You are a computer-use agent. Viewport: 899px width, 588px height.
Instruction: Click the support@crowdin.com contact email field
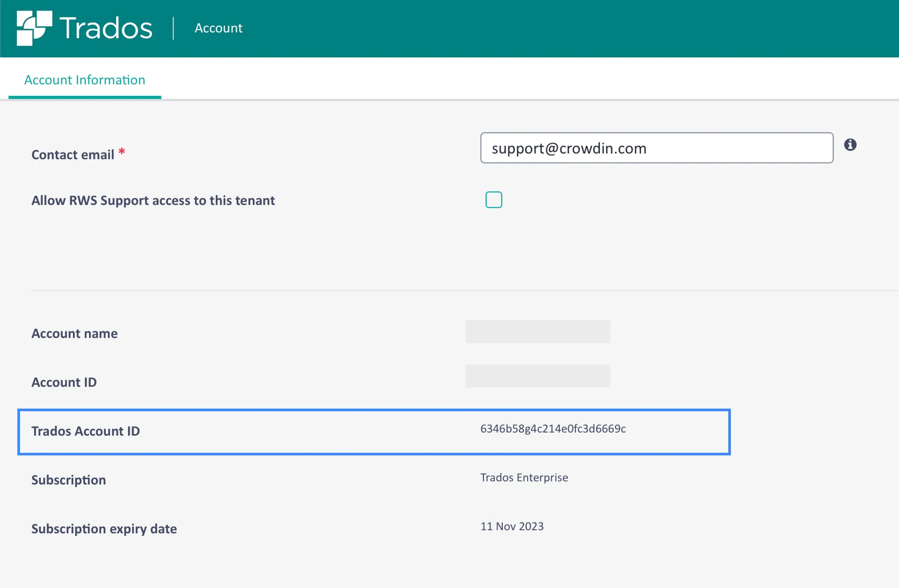coord(656,148)
